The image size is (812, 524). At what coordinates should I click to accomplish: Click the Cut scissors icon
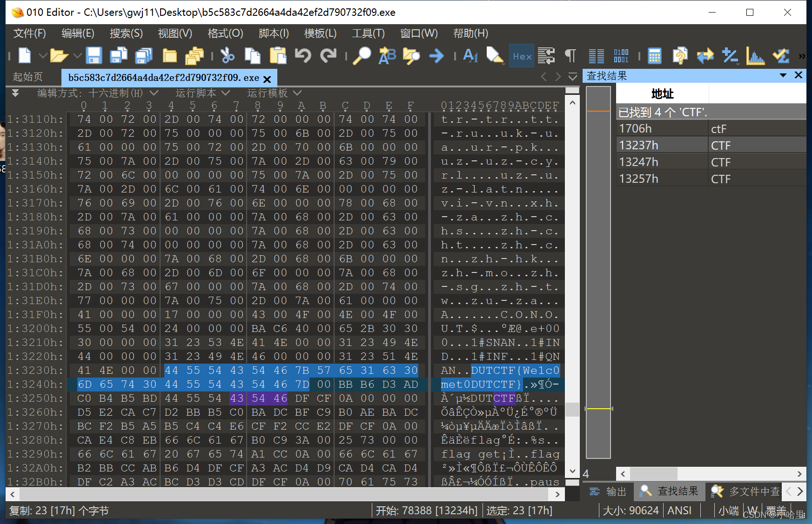click(227, 56)
